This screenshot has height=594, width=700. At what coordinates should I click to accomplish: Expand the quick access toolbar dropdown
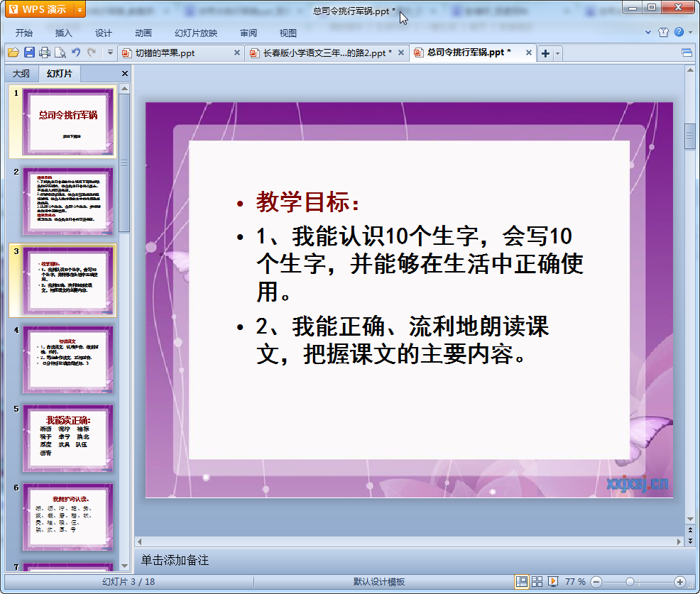click(x=110, y=53)
